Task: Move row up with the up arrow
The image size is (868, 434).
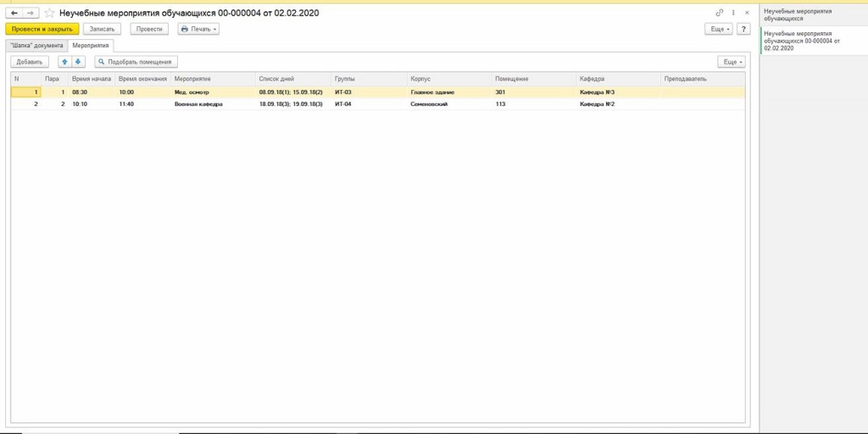Action: [64, 62]
